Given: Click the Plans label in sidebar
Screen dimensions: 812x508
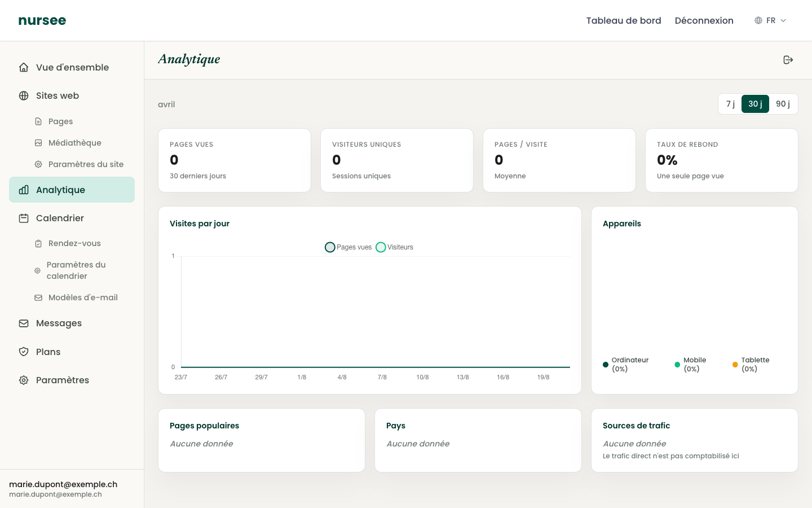Looking at the screenshot, I should point(48,352).
